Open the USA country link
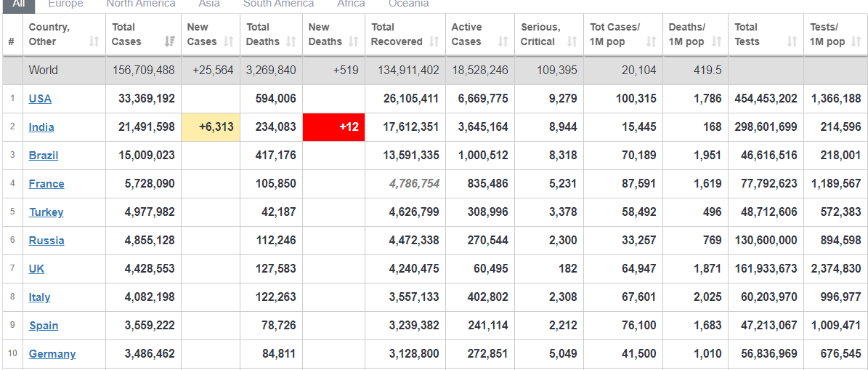868x370 pixels. pos(40,99)
